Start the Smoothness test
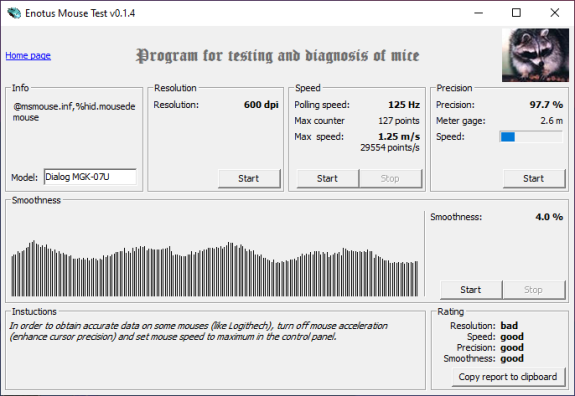Image resolution: width=575 pixels, height=396 pixels. [471, 290]
